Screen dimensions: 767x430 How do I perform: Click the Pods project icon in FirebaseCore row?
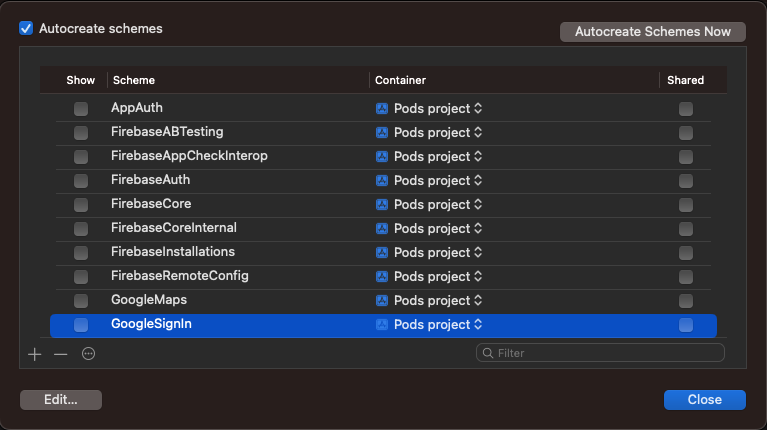tap(382, 204)
